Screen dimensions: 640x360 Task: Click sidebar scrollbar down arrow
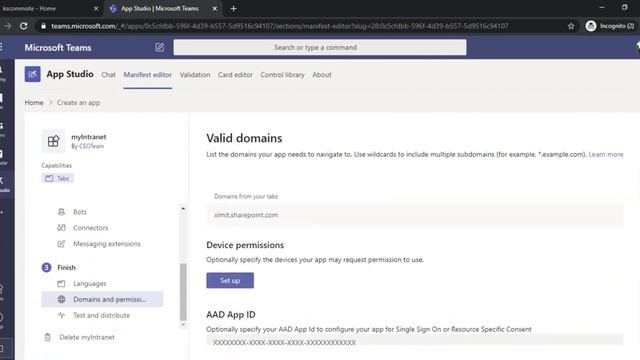coord(183,325)
